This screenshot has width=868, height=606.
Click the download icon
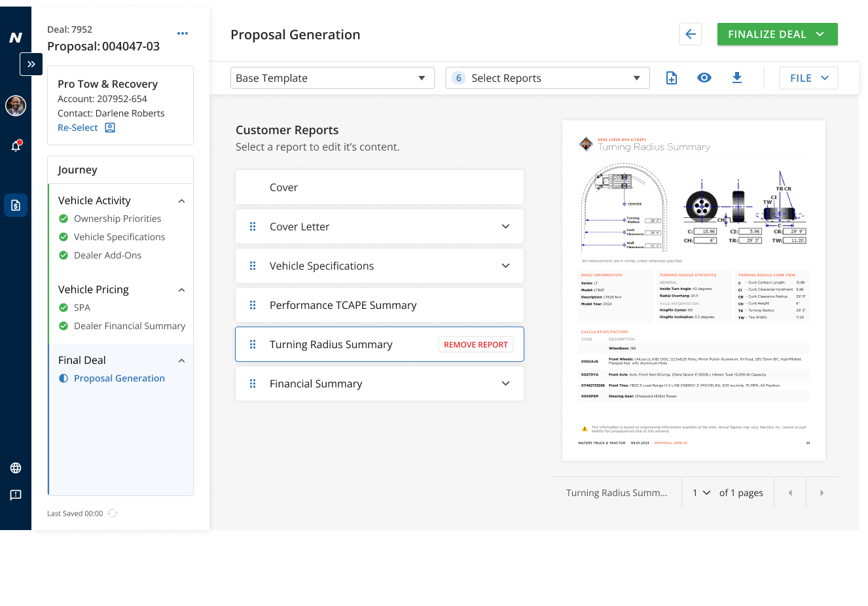tap(737, 78)
